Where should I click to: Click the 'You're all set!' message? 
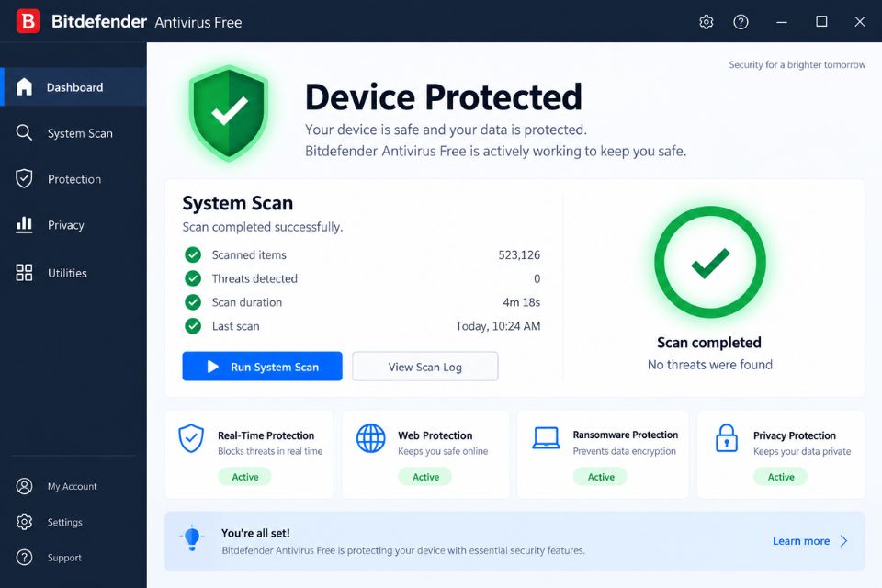(255, 533)
